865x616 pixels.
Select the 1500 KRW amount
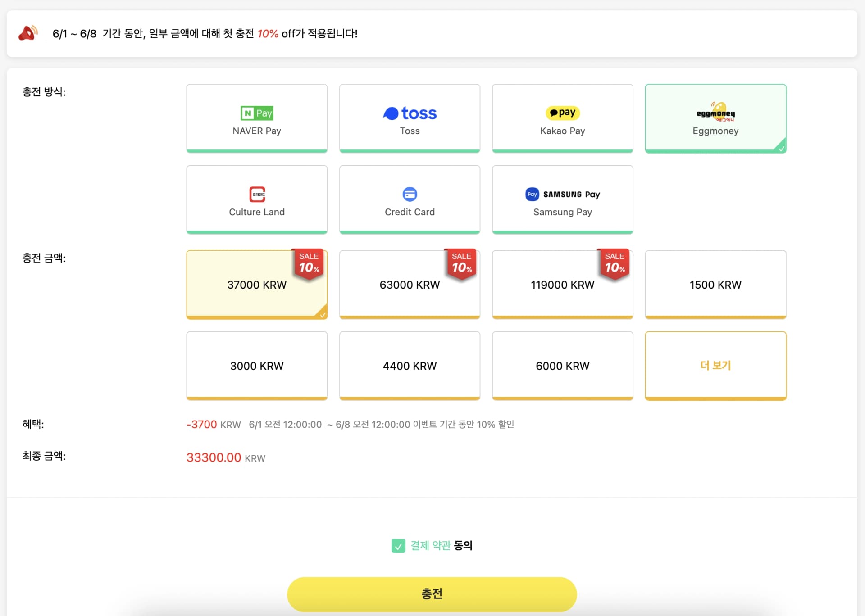pyautogui.click(x=715, y=285)
